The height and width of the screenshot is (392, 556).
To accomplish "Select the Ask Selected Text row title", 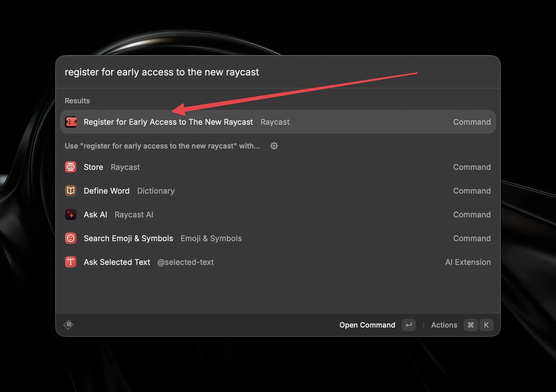I will [117, 262].
